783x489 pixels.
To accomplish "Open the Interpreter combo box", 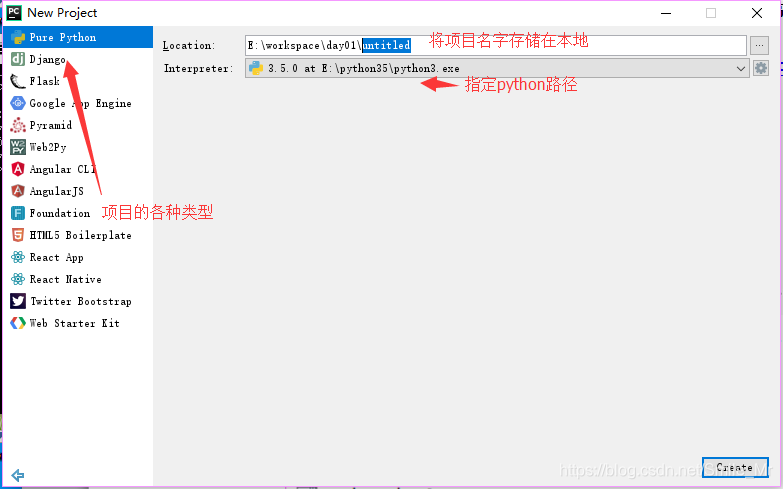I will (497, 68).
